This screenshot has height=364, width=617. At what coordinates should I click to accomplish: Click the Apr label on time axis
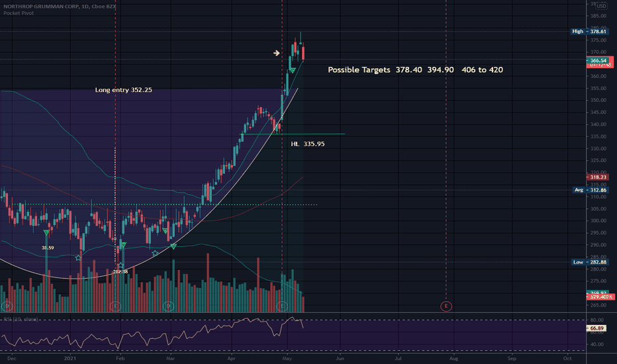tap(232, 359)
